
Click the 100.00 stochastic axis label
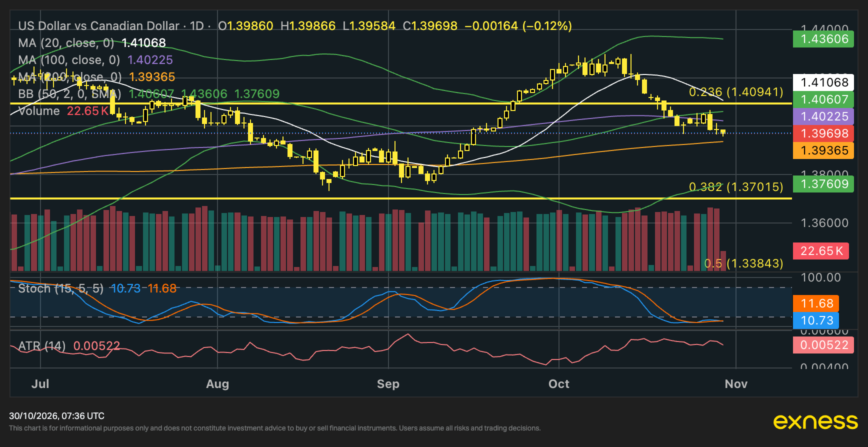[x=820, y=277]
